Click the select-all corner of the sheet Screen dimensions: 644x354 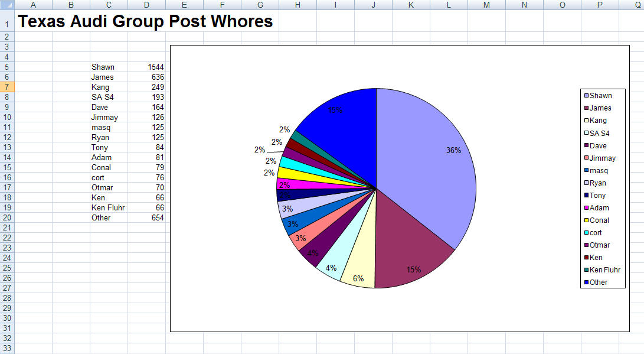[7, 5]
